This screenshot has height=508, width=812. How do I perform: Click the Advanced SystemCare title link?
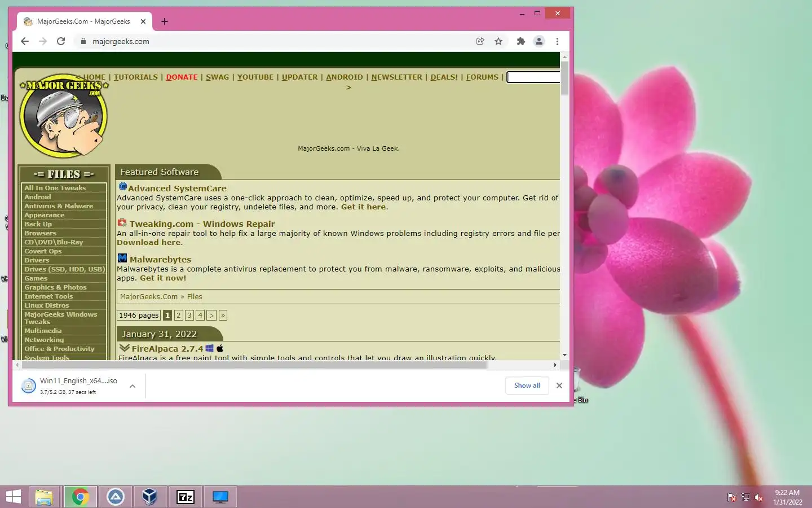point(177,189)
